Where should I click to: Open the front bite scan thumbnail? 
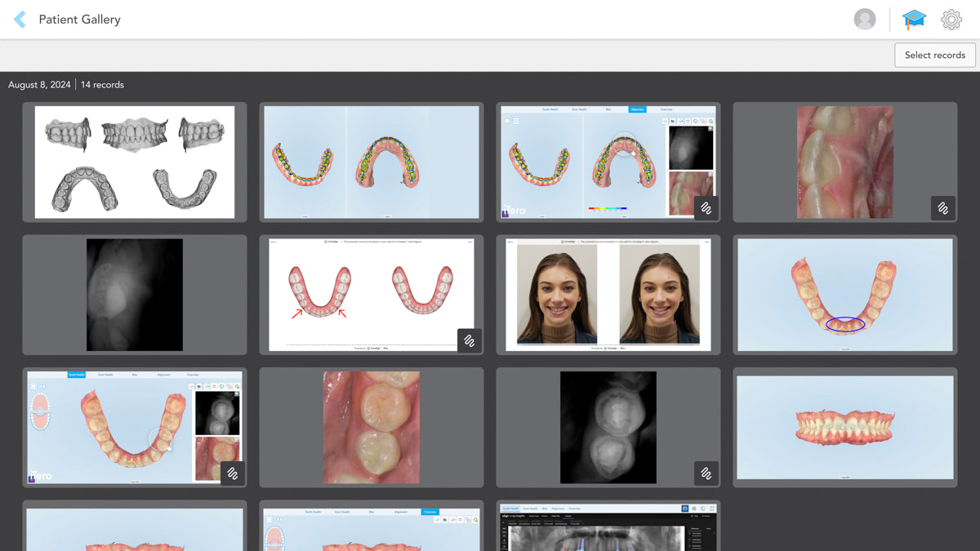pyautogui.click(x=844, y=427)
